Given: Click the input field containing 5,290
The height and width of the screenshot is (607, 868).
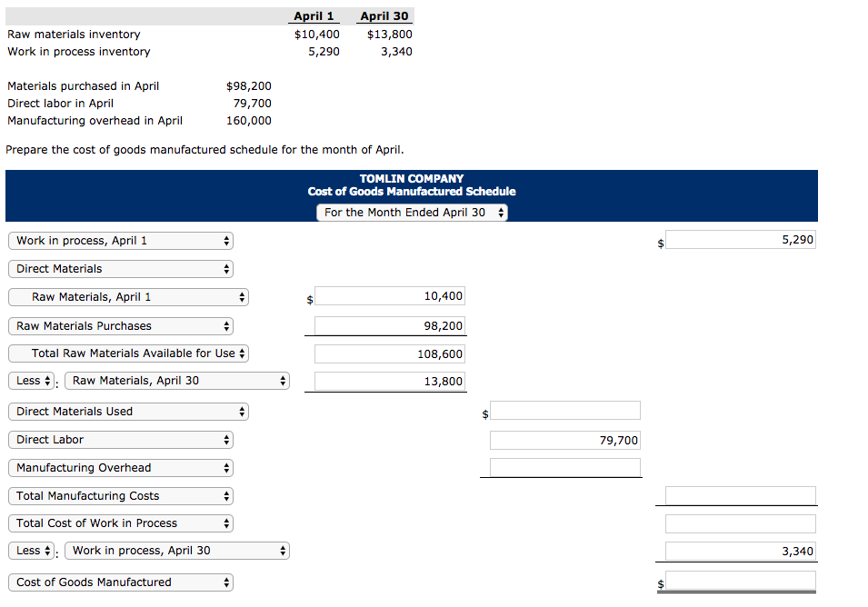Looking at the screenshot, I should pos(741,240).
